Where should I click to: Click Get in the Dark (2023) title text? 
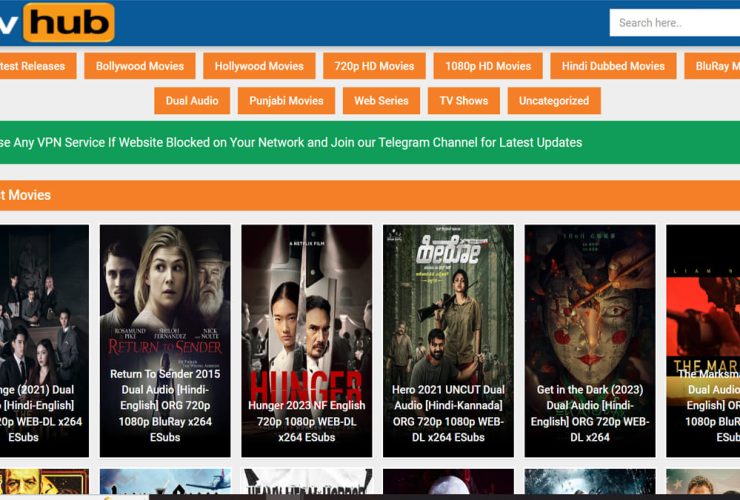(590, 413)
